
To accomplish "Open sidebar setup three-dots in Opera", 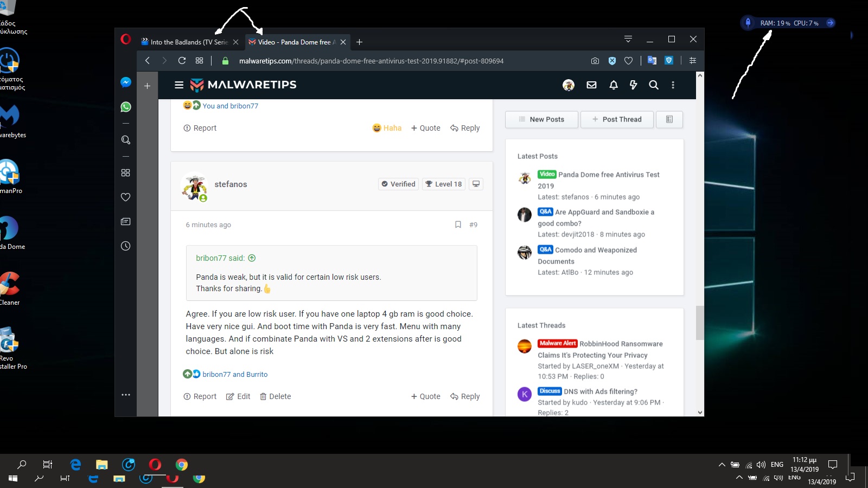I will point(126,395).
